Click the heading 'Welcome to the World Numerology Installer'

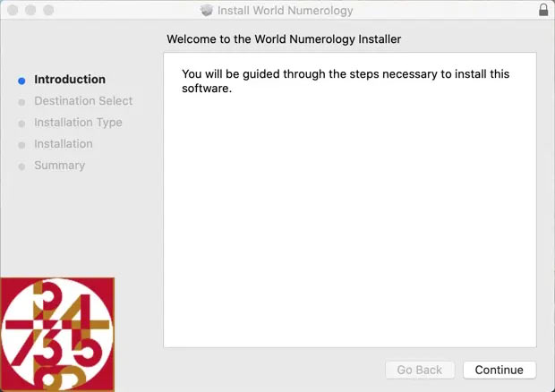(284, 38)
